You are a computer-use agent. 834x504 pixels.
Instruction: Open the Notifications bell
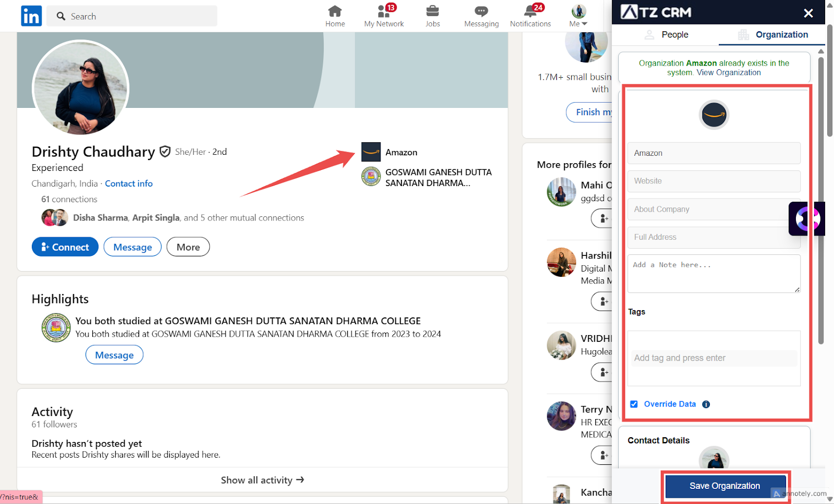[531, 11]
